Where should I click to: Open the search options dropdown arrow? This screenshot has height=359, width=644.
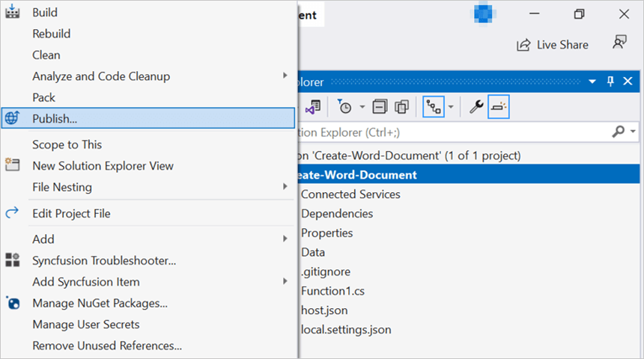pos(633,132)
